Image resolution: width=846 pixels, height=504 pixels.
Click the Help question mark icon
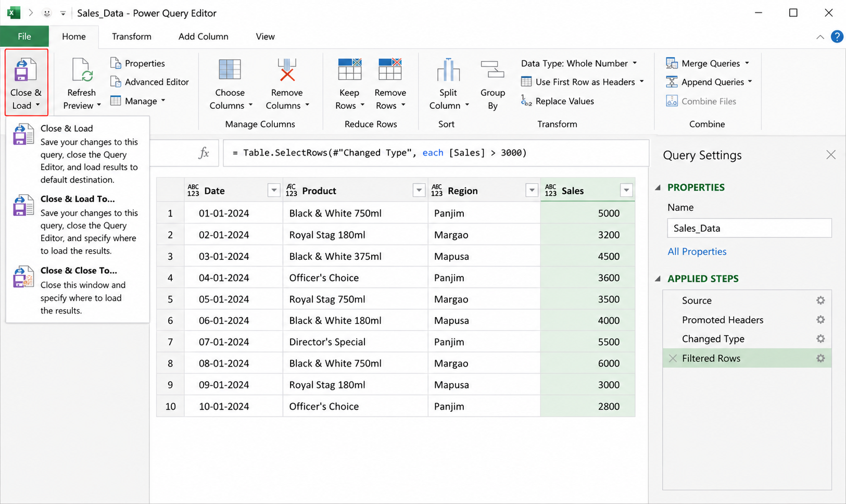click(837, 36)
